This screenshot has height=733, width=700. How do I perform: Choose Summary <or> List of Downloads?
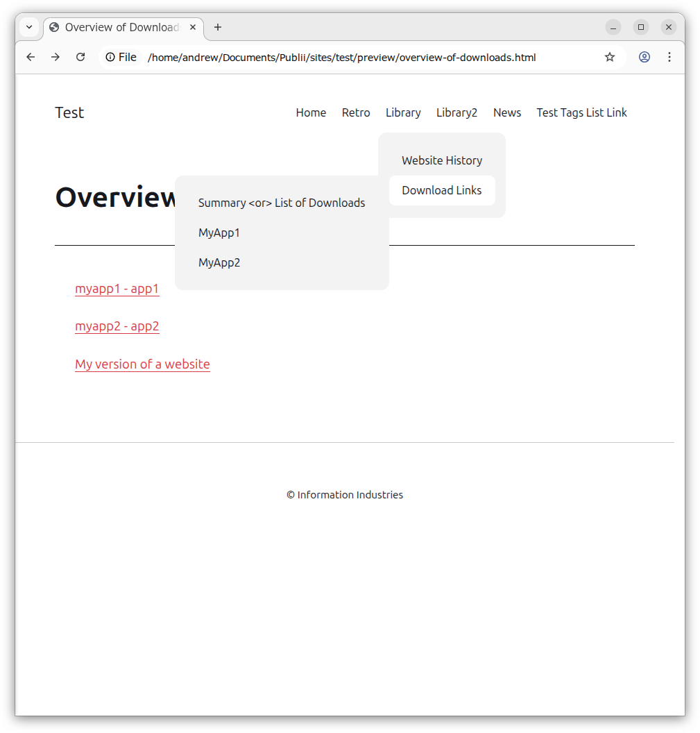point(282,203)
